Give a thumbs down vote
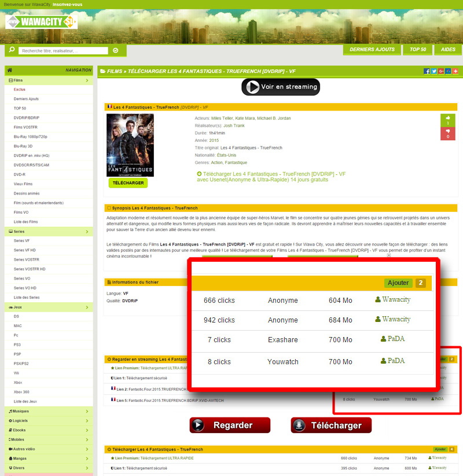The height and width of the screenshot is (476, 463). 448,134
